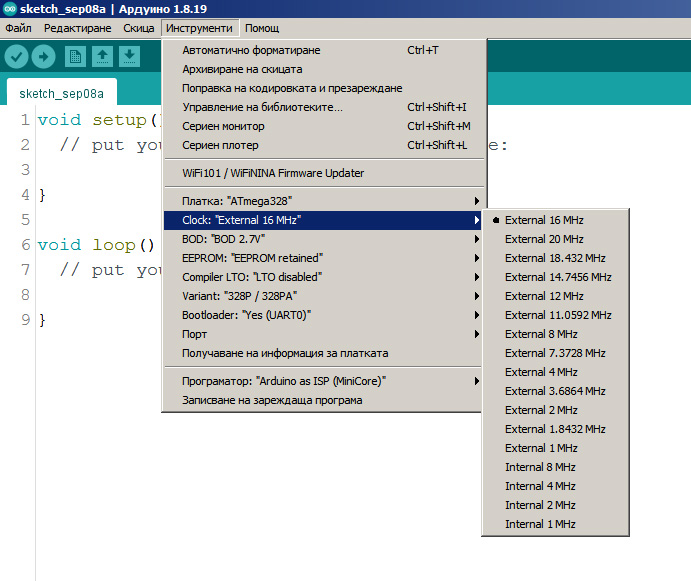Click the Verify checkmark toolbar icon

tap(16, 57)
